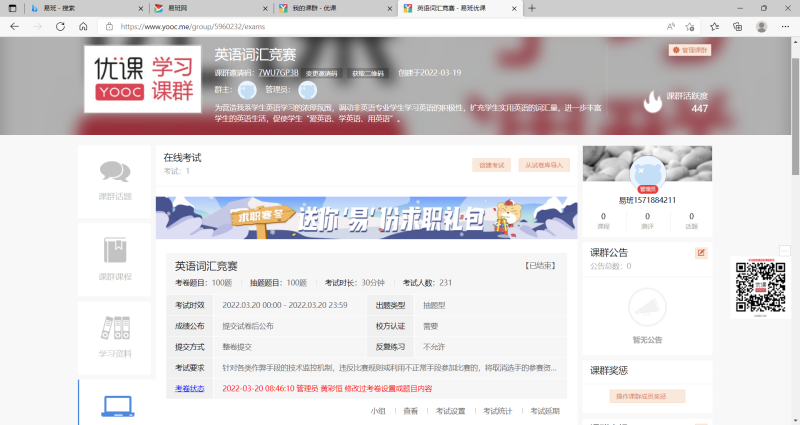This screenshot has width=800, height=425.
Task: Open the 学习资料 binders icon
Action: point(114,329)
